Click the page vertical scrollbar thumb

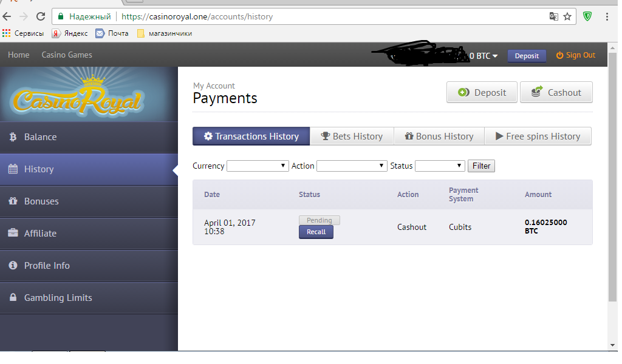[x=612, y=177]
